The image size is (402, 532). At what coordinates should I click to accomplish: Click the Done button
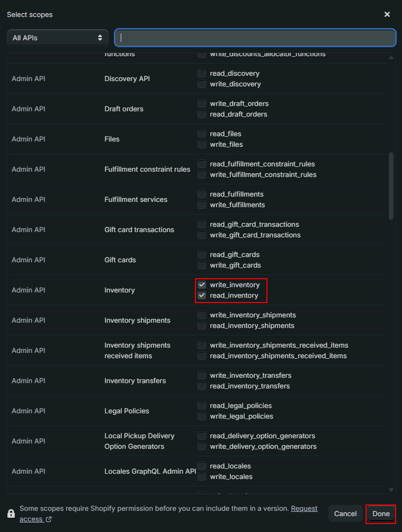381,513
